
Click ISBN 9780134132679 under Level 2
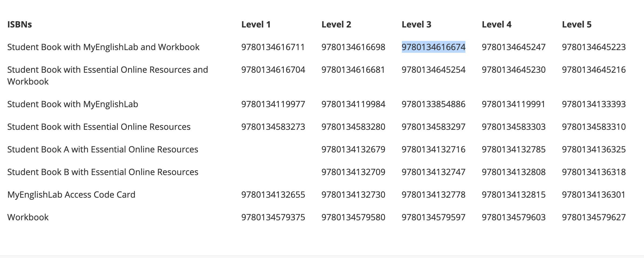[353, 149]
